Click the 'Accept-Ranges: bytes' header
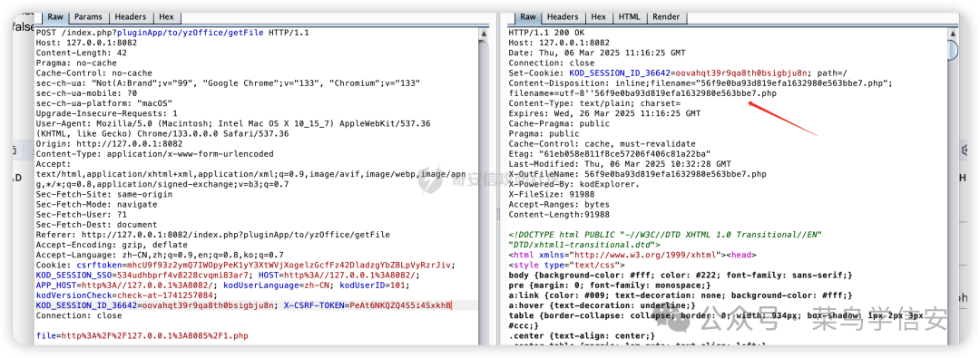The height and width of the screenshot is (358, 980). pyautogui.click(x=559, y=204)
